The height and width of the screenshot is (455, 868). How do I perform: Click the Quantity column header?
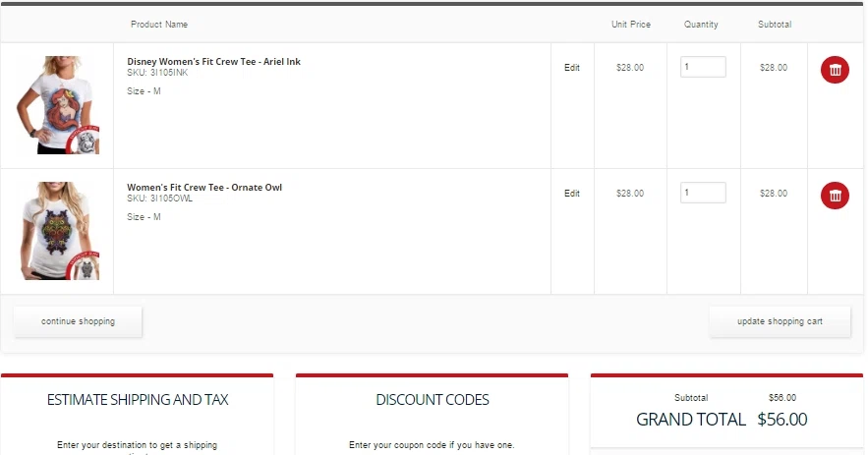click(x=701, y=25)
